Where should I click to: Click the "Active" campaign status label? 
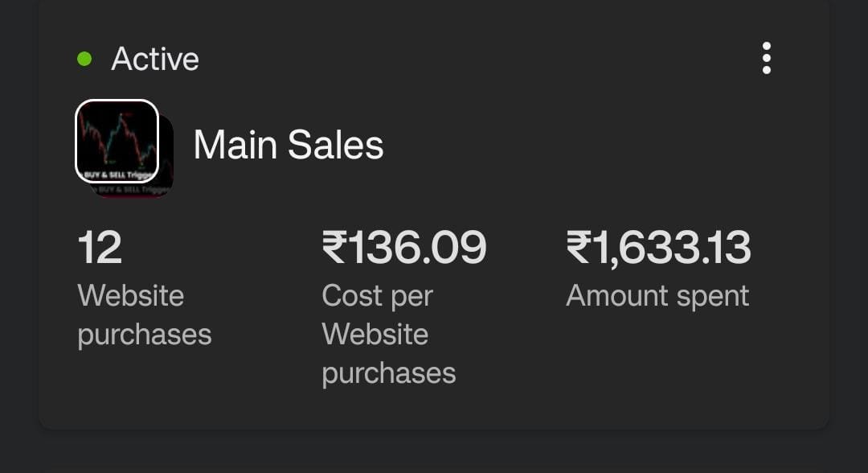click(x=155, y=59)
